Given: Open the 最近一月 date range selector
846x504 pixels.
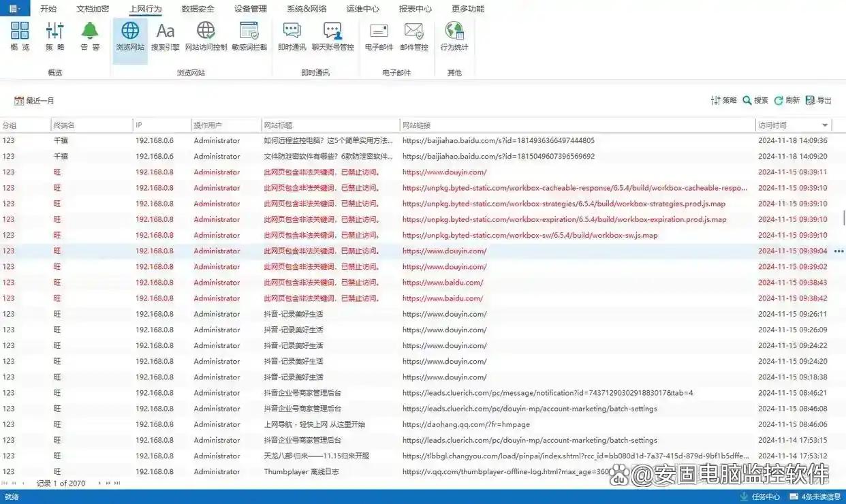Looking at the screenshot, I should pos(34,101).
